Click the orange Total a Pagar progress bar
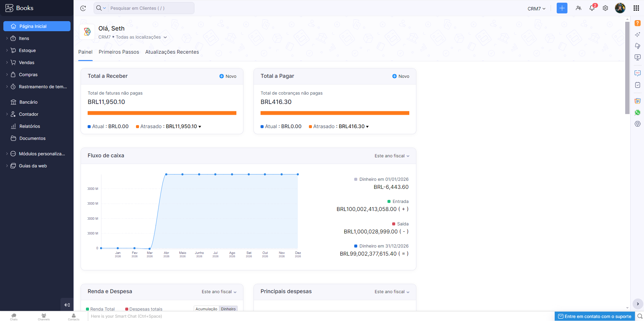This screenshot has height=321, width=644. (335, 113)
